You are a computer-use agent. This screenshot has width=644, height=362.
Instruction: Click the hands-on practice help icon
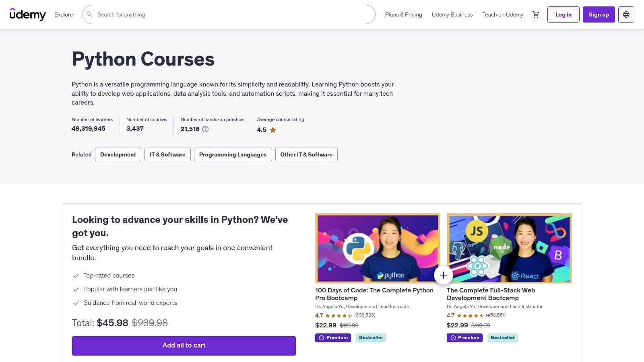click(x=205, y=129)
